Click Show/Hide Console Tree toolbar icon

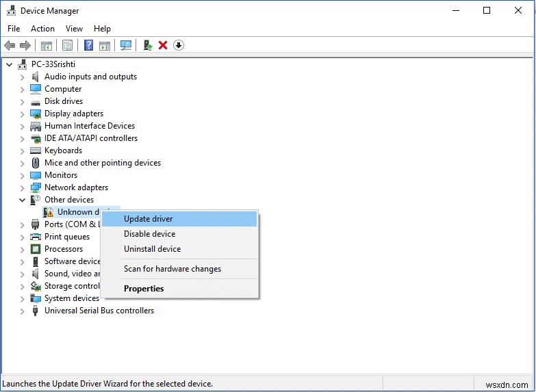pyautogui.click(x=47, y=45)
